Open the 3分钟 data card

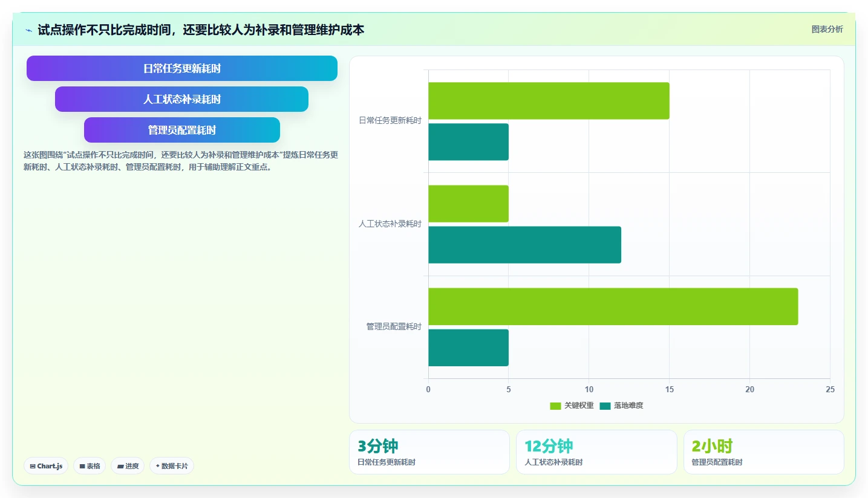coord(429,452)
